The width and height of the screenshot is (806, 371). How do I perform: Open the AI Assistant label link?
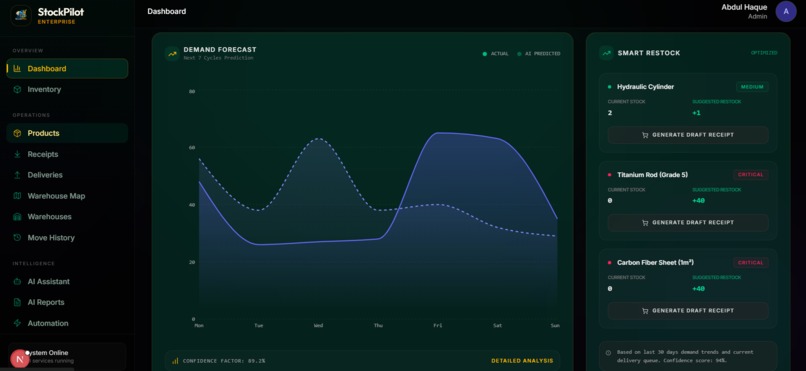pos(49,282)
